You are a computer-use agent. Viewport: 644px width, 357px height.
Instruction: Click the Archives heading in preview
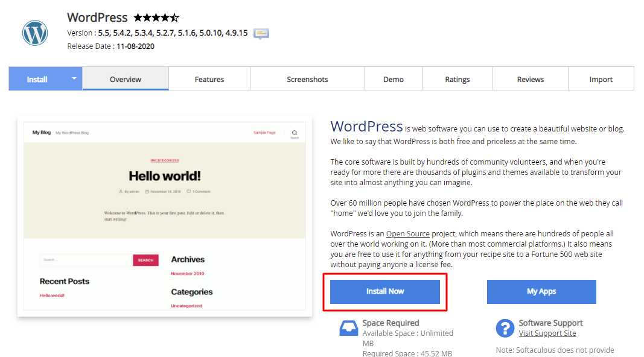[x=188, y=259]
